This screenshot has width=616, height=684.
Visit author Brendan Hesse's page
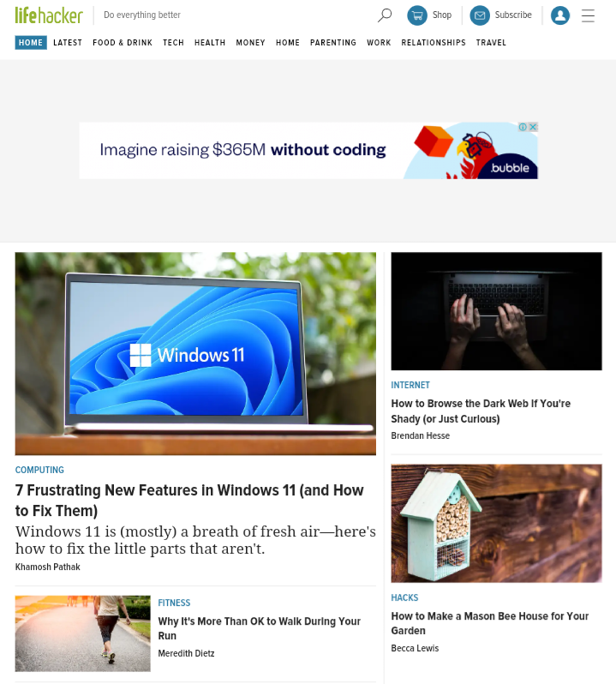421,435
